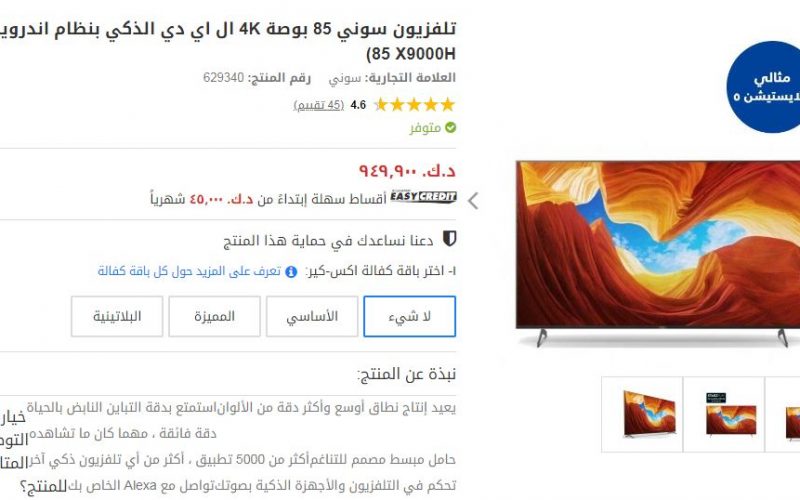This screenshot has height=500, width=800.
Task: Click the main Sony TV product image
Action: pos(658,254)
